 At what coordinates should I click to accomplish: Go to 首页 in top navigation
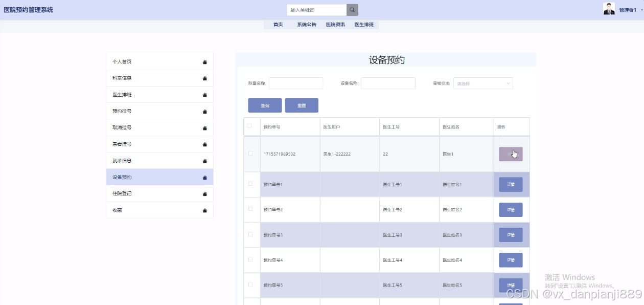coord(278,25)
